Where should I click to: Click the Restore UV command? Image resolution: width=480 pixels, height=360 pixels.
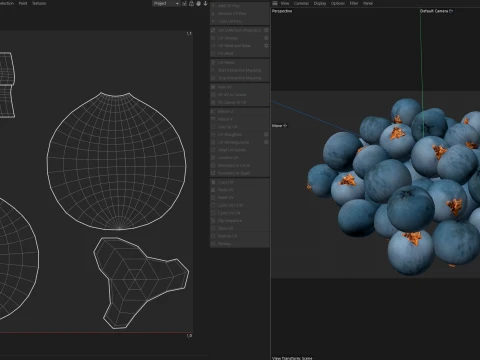pyautogui.click(x=240, y=236)
